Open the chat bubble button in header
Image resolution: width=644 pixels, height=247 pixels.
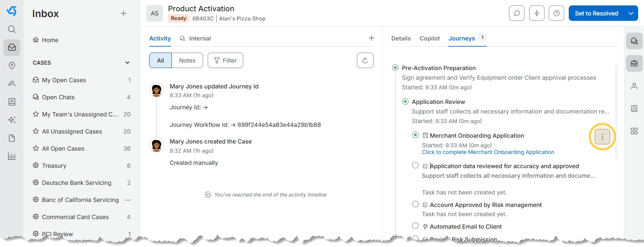click(x=517, y=13)
